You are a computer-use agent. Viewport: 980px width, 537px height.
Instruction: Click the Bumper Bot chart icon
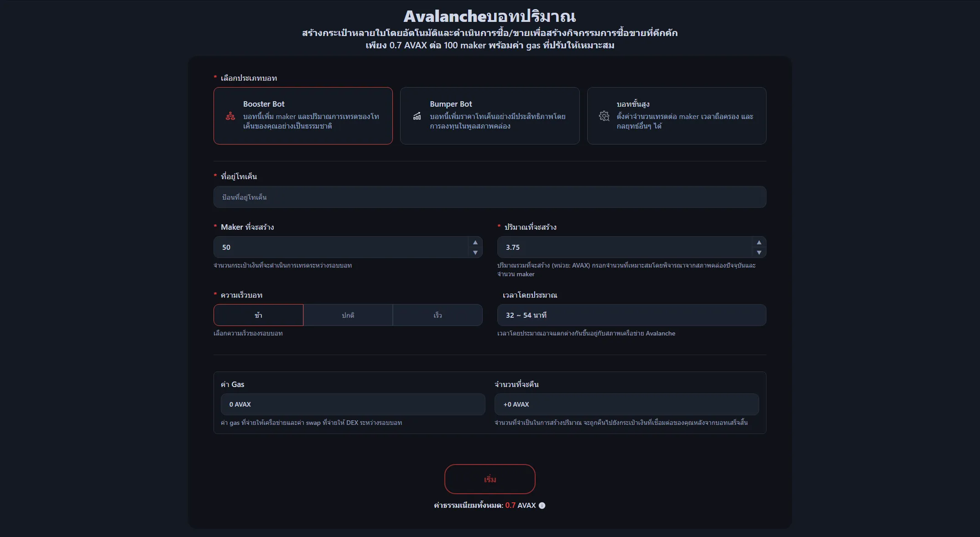pos(417,116)
